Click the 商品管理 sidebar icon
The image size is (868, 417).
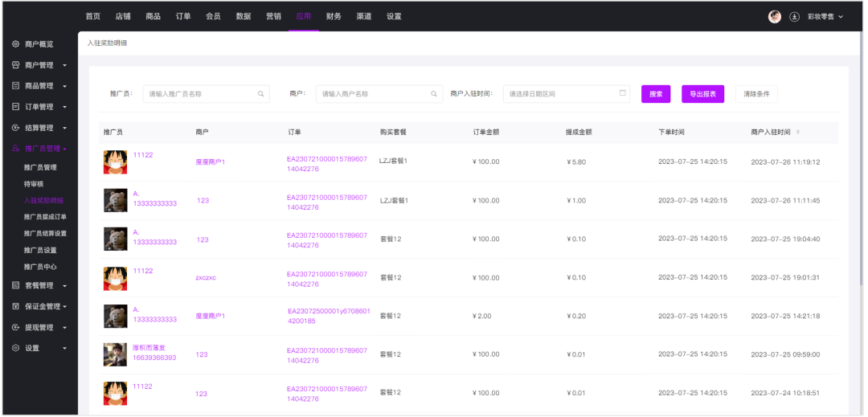tap(15, 86)
